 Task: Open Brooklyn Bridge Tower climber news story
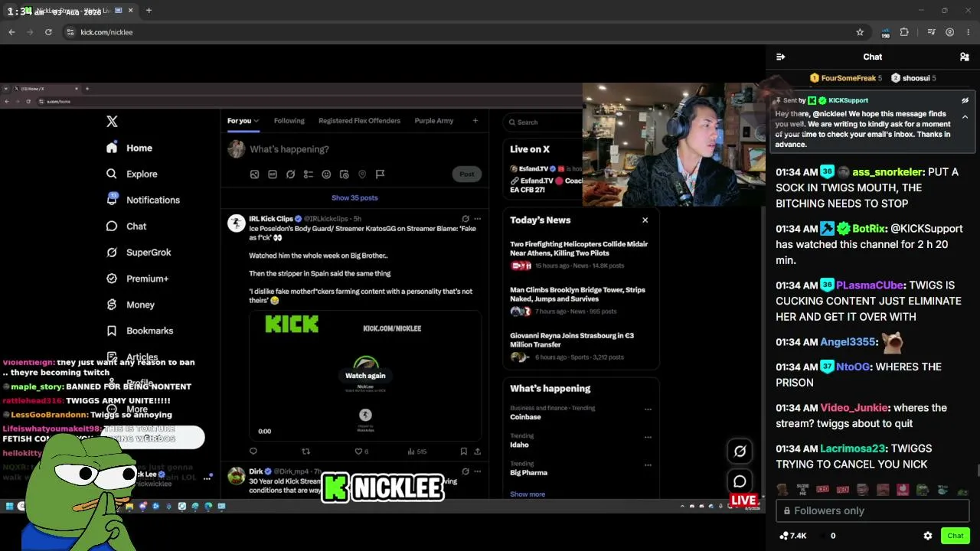click(x=580, y=302)
